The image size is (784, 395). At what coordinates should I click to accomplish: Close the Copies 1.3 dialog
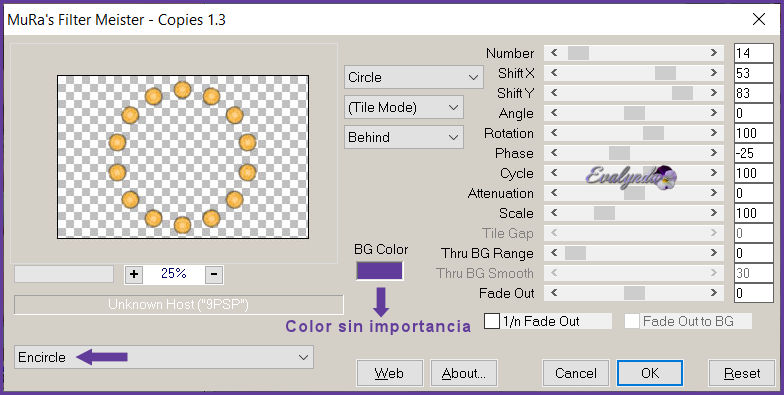(759, 20)
